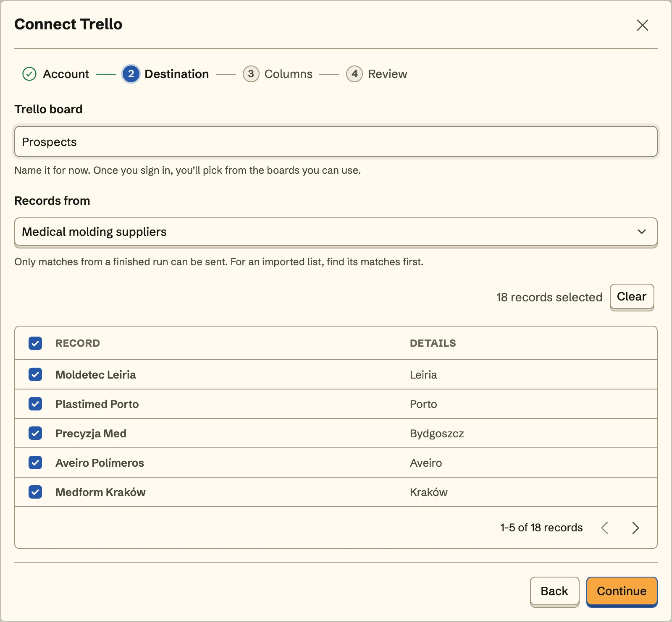Open the Destination step label
Image resolution: width=672 pixels, height=622 pixels.
[176, 74]
